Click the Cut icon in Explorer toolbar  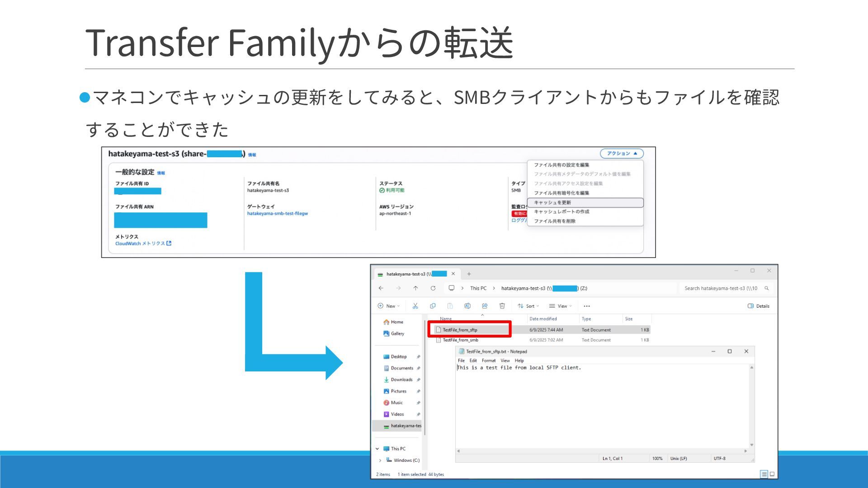(x=415, y=306)
